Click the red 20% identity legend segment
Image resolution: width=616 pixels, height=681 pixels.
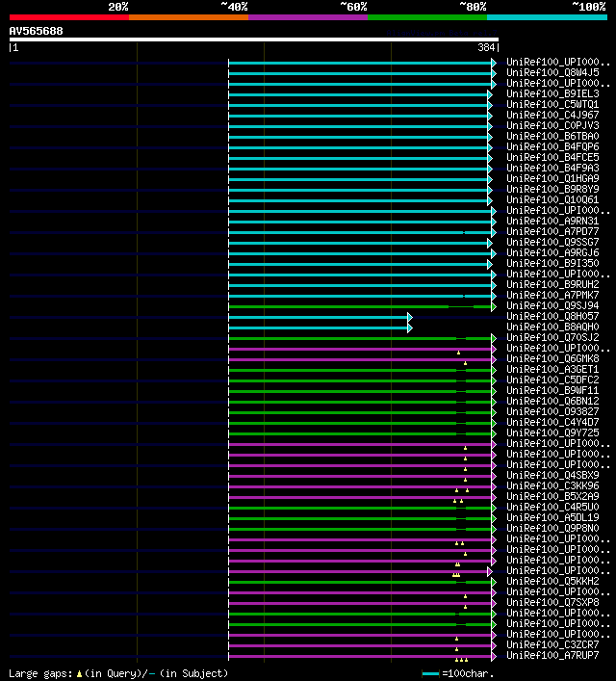(69, 17)
